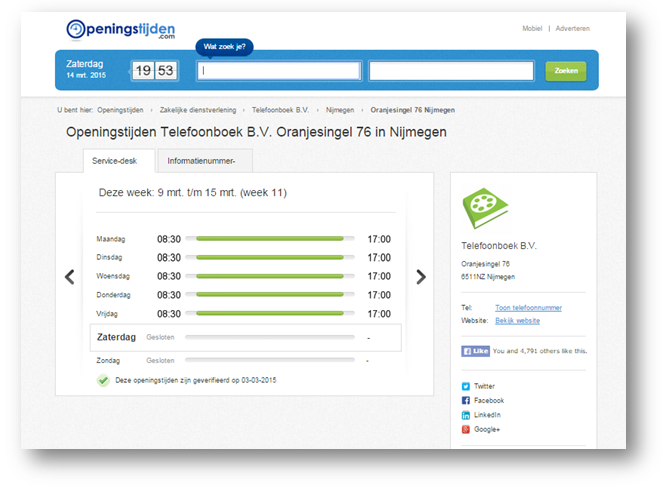Open the Mobiel link
The image size is (662, 497).
pos(532,28)
